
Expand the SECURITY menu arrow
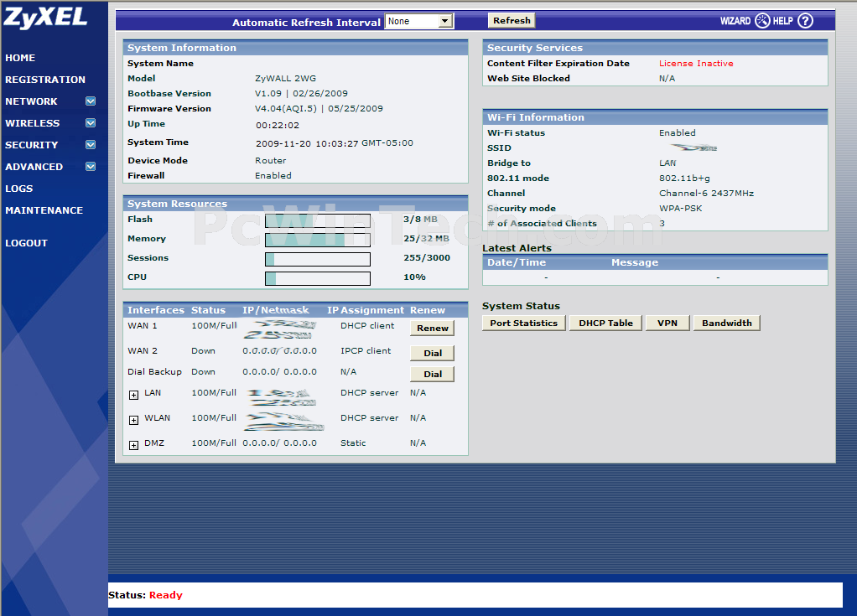point(91,145)
